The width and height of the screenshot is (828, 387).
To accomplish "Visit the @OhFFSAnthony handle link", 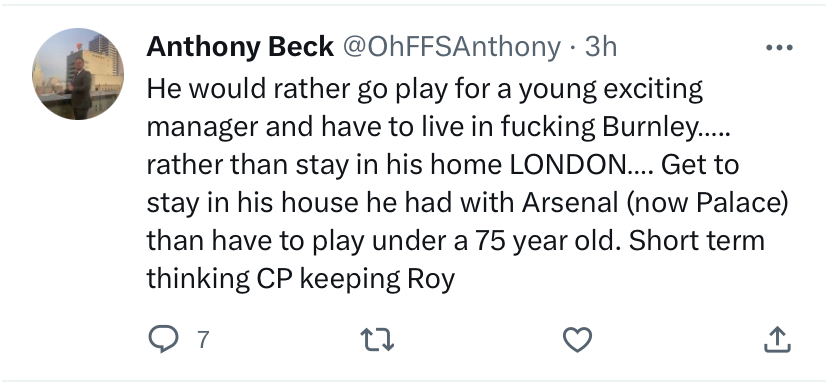I will 452,47.
